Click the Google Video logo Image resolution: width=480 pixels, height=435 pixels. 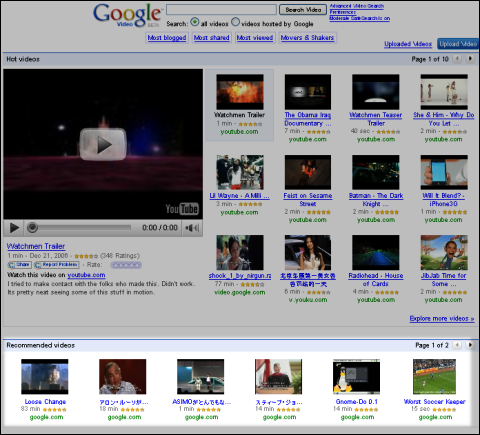point(127,16)
